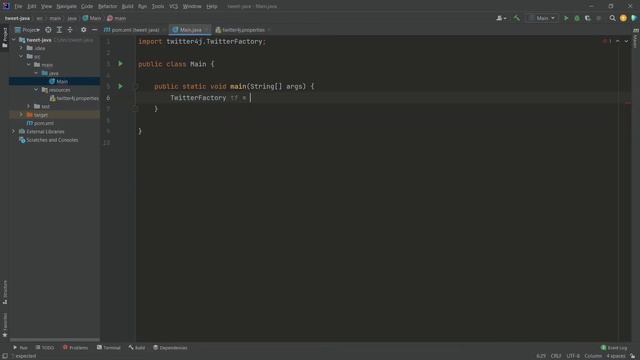Open the Problems tool window
This screenshot has width=640, height=360.
pyautogui.click(x=75, y=348)
